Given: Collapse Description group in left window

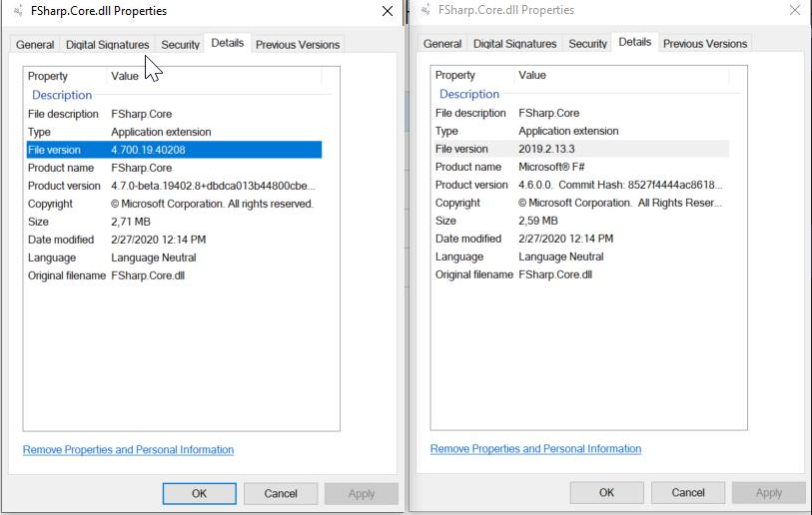Looking at the screenshot, I should tap(62, 95).
